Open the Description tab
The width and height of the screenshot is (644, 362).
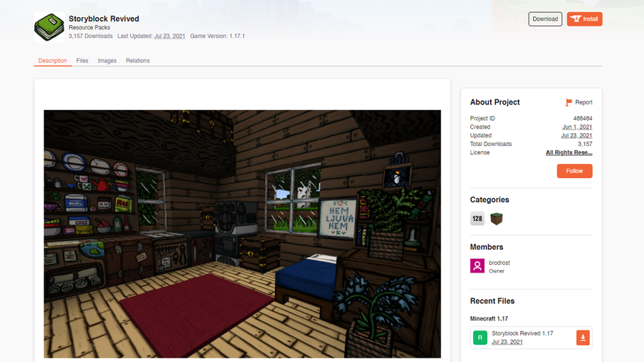click(52, 61)
